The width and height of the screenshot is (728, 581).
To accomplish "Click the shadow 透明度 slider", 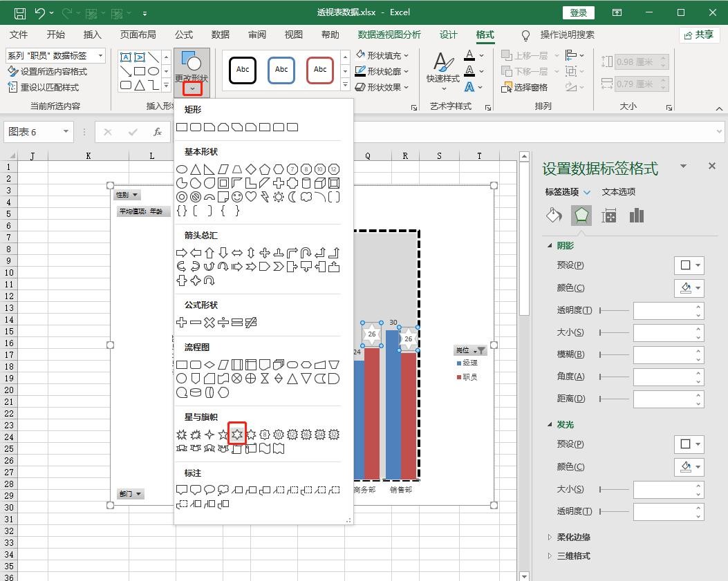I will click(x=614, y=310).
